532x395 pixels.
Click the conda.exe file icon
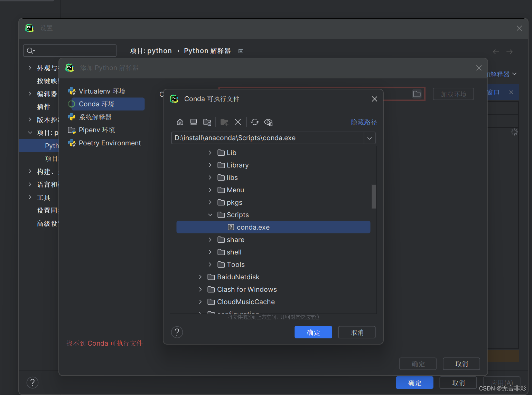click(231, 227)
